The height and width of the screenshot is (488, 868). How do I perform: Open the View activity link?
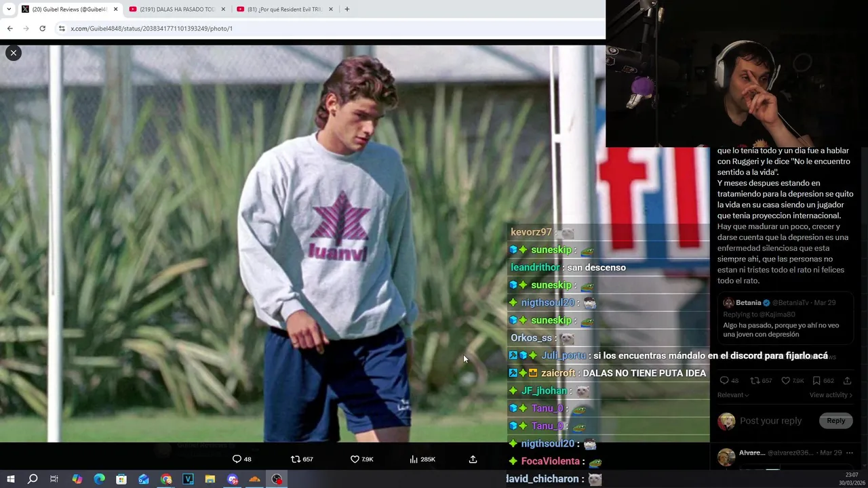(830, 394)
